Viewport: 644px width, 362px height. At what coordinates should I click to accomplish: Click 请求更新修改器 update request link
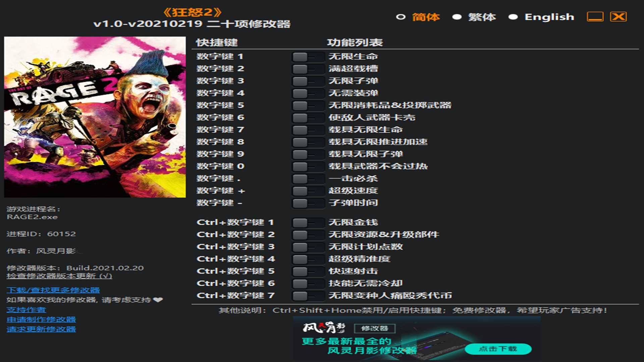41,329
